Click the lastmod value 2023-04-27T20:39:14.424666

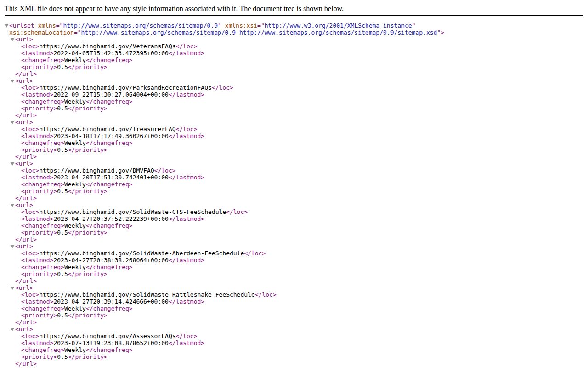point(111,302)
